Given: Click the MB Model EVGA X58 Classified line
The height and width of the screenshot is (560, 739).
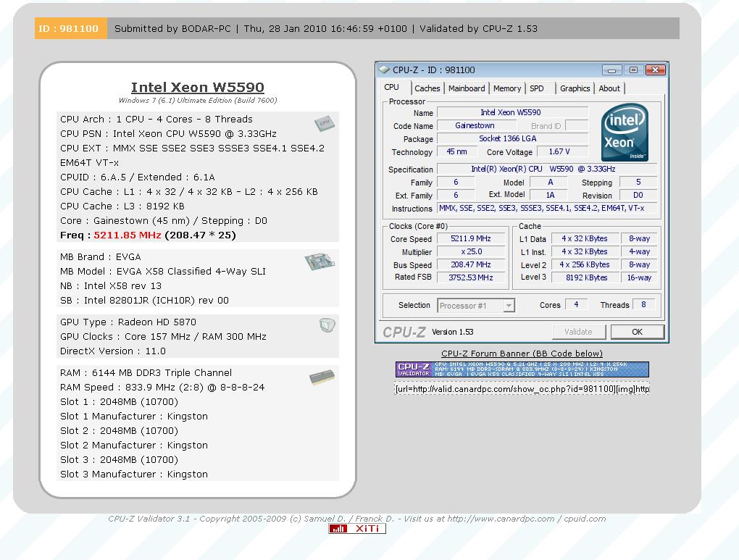Looking at the screenshot, I should pos(163,272).
